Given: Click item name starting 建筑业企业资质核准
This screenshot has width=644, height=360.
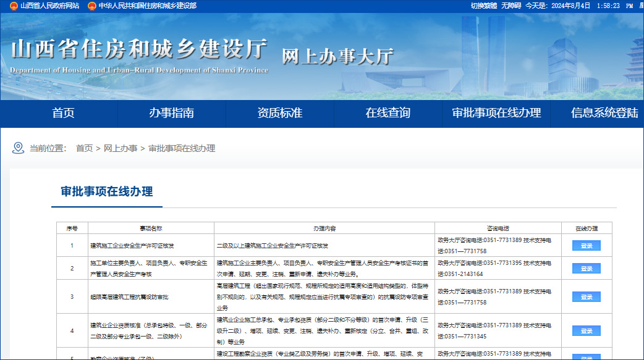Looking at the screenshot, I should (x=149, y=331).
